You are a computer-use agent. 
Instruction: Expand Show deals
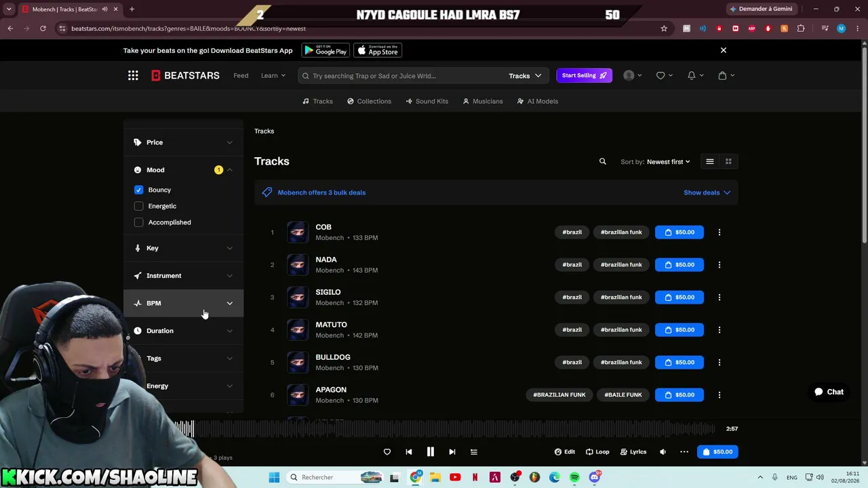(x=707, y=192)
